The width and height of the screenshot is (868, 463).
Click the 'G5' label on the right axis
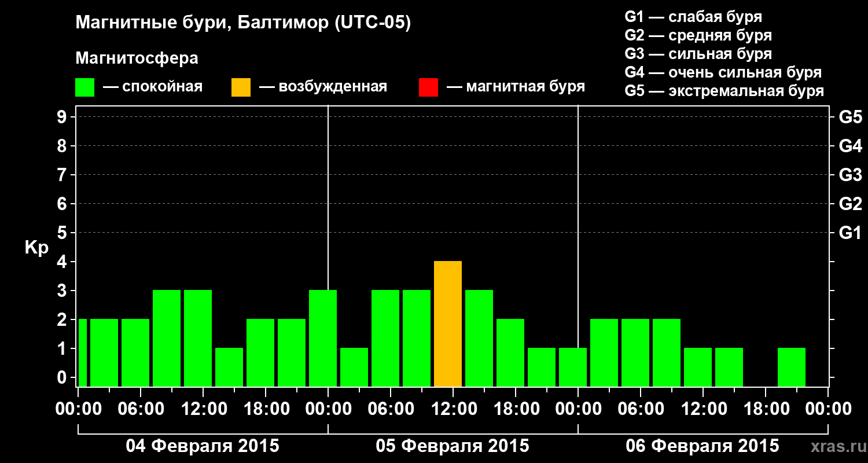tap(850, 117)
